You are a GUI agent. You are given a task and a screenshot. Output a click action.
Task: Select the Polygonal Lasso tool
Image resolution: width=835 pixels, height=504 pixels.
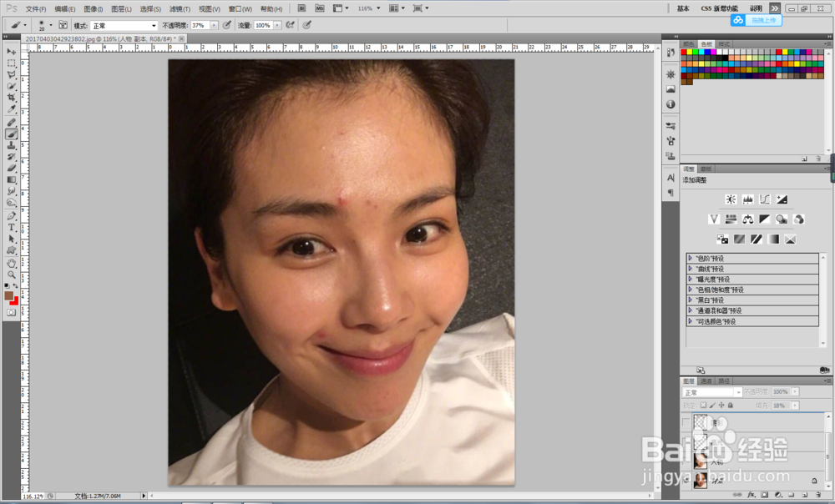pyautogui.click(x=11, y=74)
